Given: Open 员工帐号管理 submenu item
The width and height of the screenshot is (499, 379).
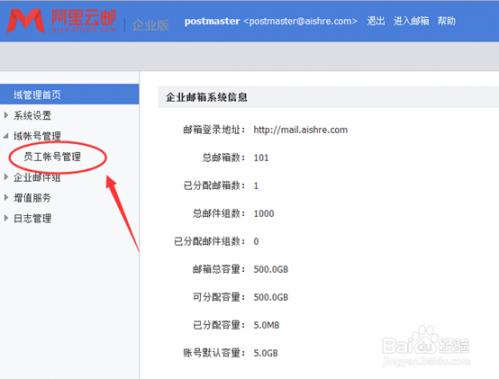Looking at the screenshot, I should pos(52,157).
